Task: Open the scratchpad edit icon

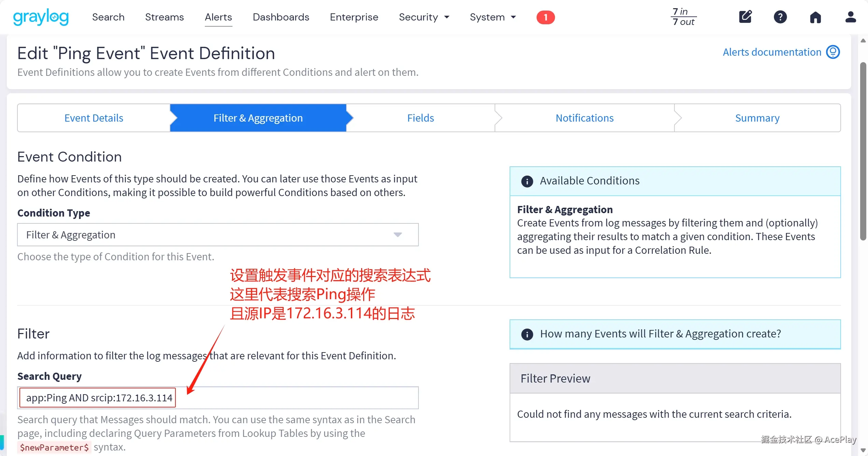Action: pos(745,17)
